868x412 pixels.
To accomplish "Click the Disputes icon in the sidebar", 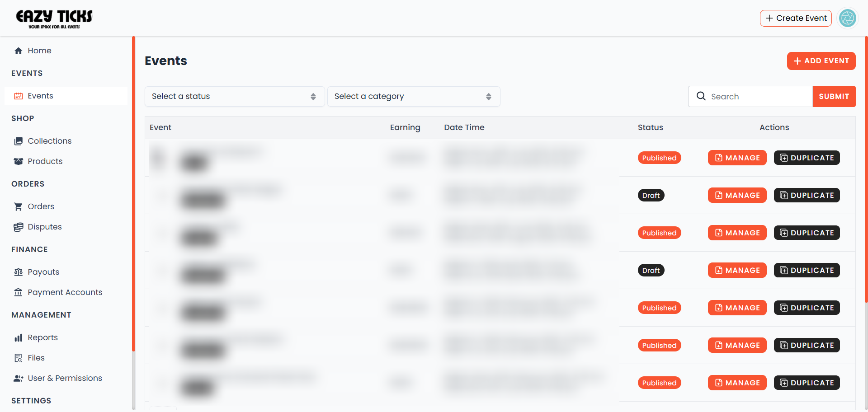I will point(18,227).
